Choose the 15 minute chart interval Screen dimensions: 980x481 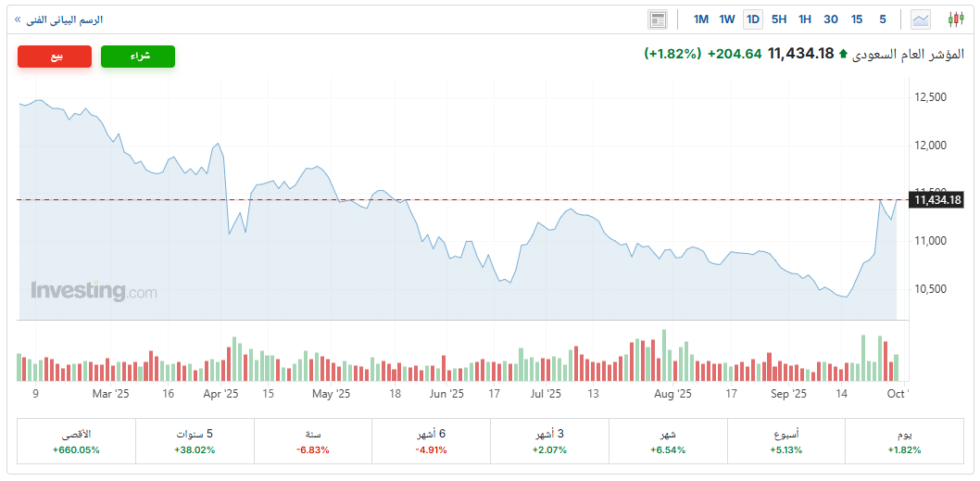click(857, 19)
